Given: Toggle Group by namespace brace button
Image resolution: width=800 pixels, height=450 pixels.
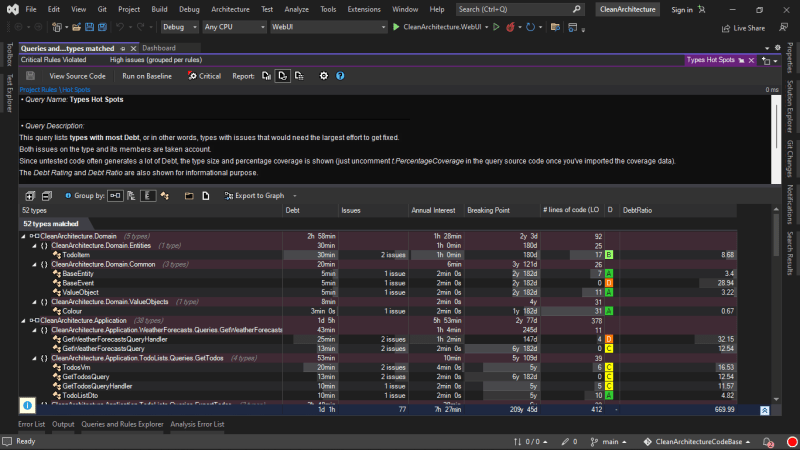Looking at the screenshot, I should pos(148,196).
